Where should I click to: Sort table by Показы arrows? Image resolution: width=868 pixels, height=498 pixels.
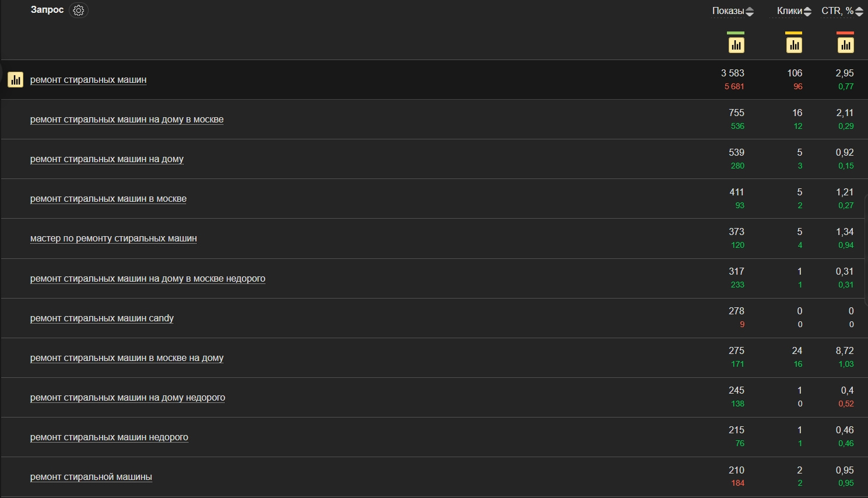click(x=750, y=11)
